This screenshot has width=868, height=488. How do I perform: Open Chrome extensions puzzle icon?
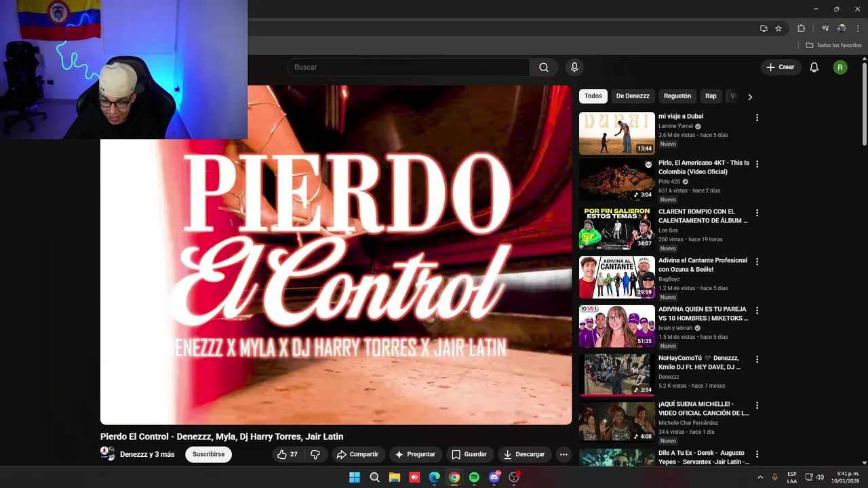(x=801, y=28)
